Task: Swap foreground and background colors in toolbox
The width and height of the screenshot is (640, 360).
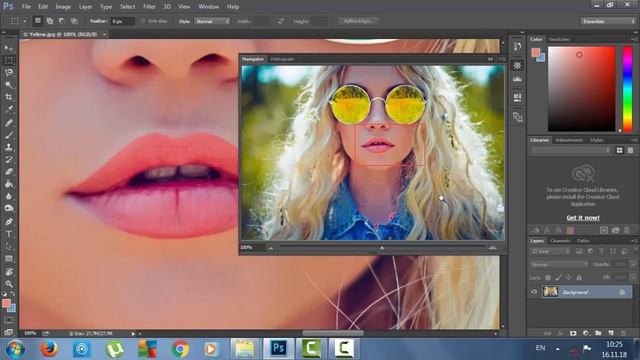Action: tap(12, 293)
